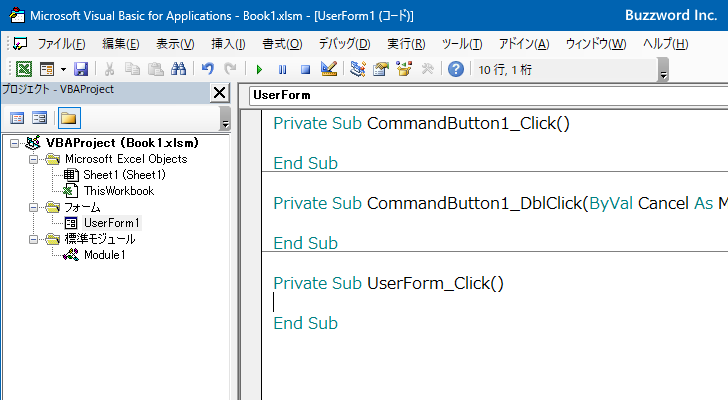
Task: Click the Toolbox wrench icon
Action: (427, 69)
